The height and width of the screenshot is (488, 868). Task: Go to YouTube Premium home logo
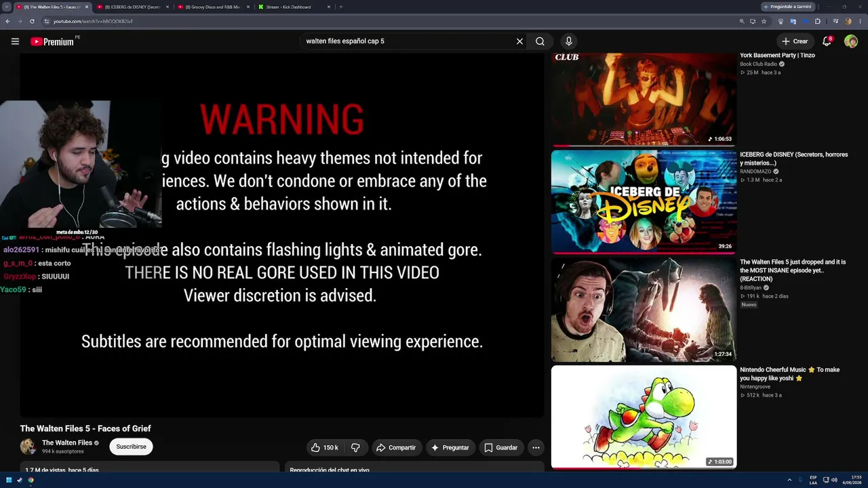(x=54, y=41)
